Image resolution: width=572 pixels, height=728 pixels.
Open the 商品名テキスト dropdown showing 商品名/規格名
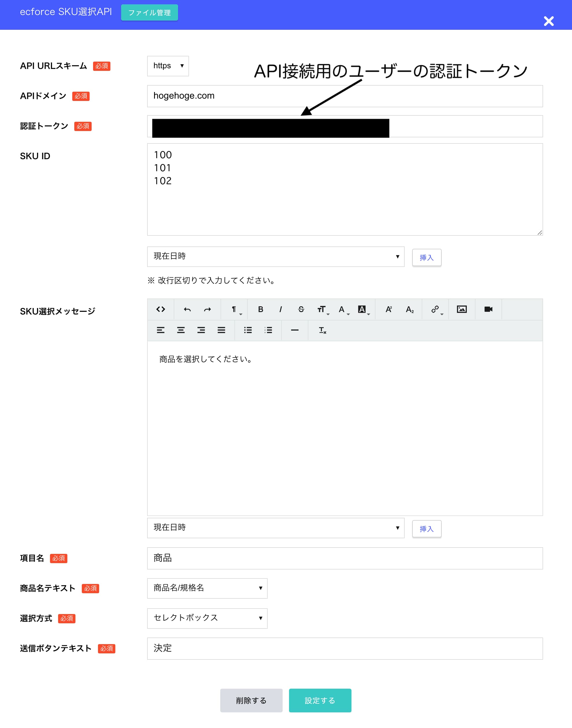[x=207, y=588]
